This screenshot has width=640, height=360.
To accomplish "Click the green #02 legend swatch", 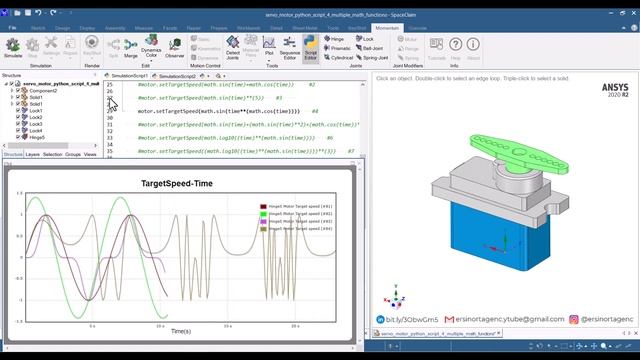I will pos(263,214).
